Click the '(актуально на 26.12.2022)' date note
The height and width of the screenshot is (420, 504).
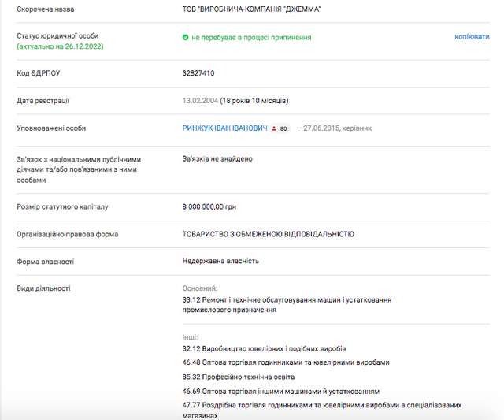(x=59, y=46)
